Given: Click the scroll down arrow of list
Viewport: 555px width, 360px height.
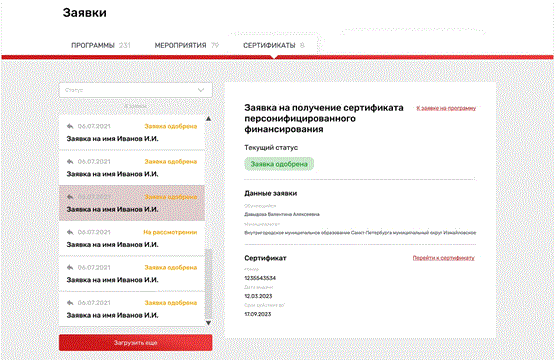Looking at the screenshot, I should [208, 323].
